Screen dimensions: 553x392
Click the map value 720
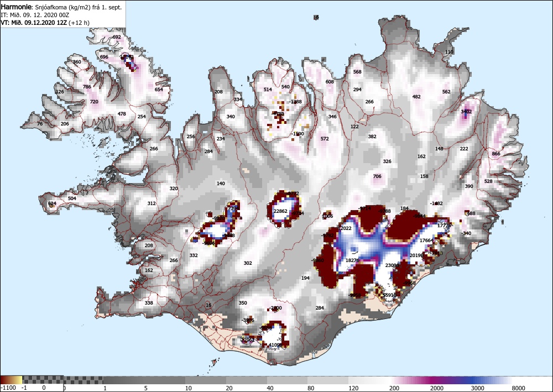pos(94,102)
